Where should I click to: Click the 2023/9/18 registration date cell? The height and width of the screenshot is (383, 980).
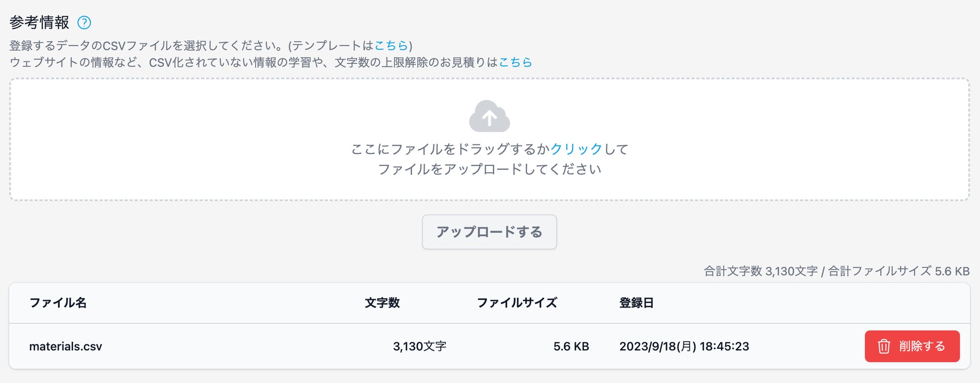(x=684, y=346)
